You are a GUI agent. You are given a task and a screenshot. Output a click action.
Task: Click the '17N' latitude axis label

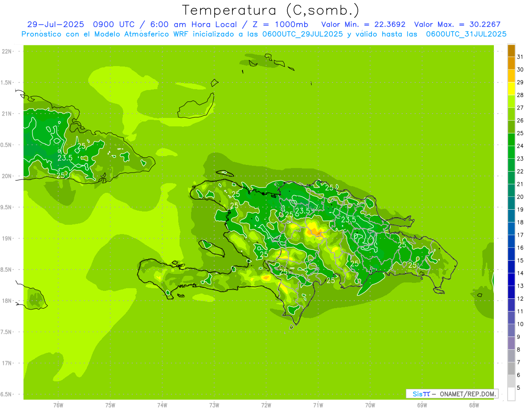[x=7, y=363]
